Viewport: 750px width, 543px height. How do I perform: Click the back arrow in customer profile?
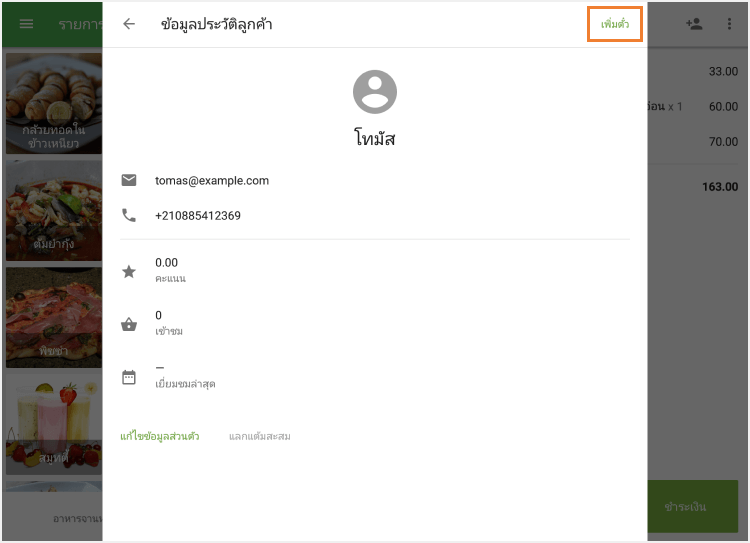[129, 24]
